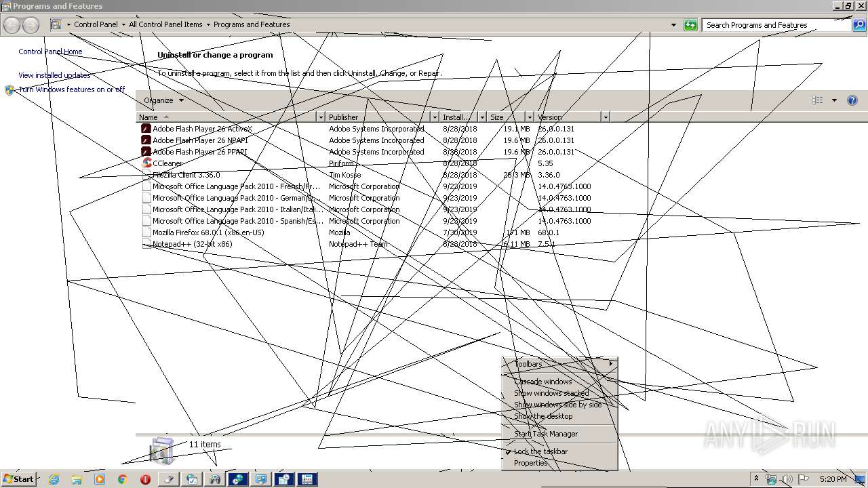The image size is (868, 488).
Task: Expand the view options dropdown arrow
Action: pyautogui.click(x=834, y=100)
